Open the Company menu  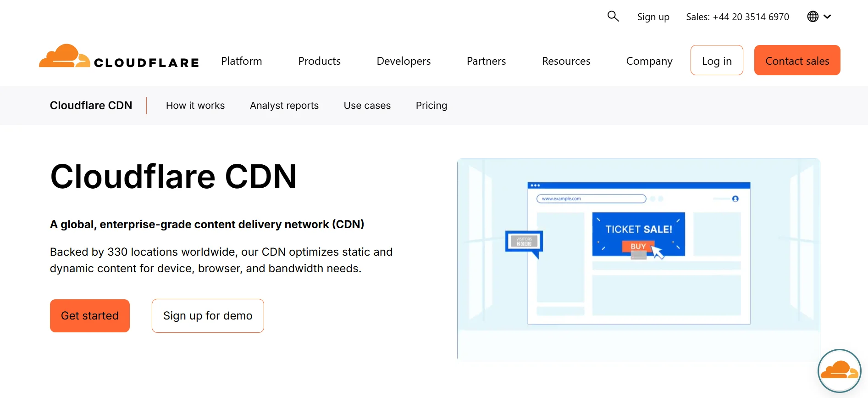[x=649, y=61]
